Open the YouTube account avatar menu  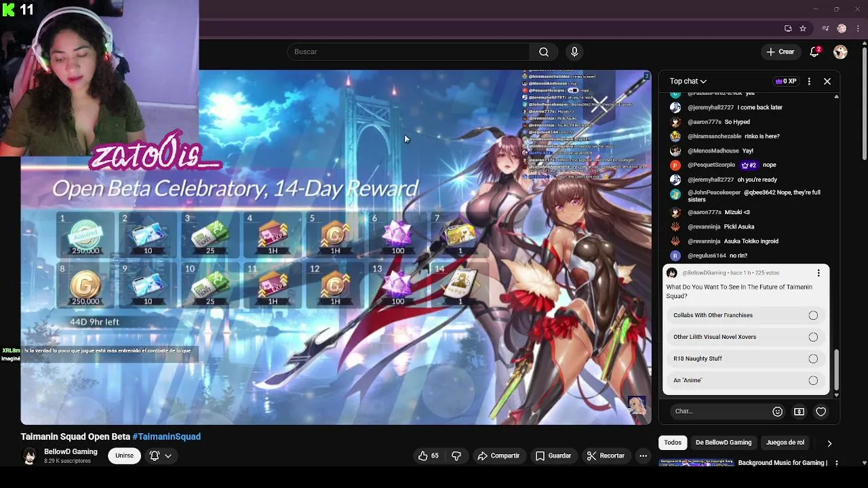point(840,52)
